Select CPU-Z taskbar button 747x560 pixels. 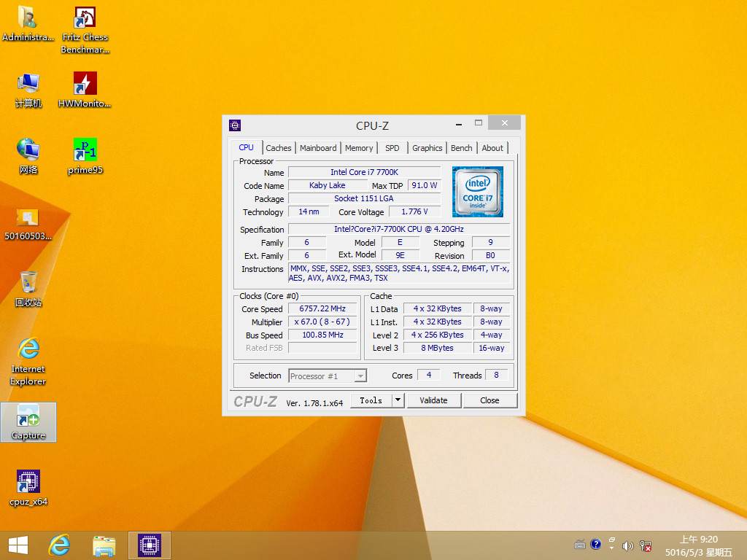pyautogui.click(x=149, y=545)
